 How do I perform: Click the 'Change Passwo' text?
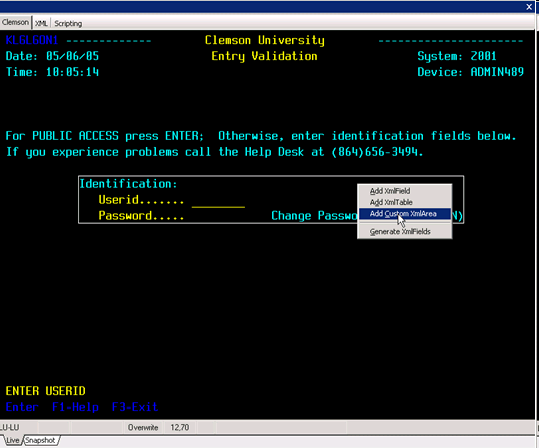tap(314, 216)
